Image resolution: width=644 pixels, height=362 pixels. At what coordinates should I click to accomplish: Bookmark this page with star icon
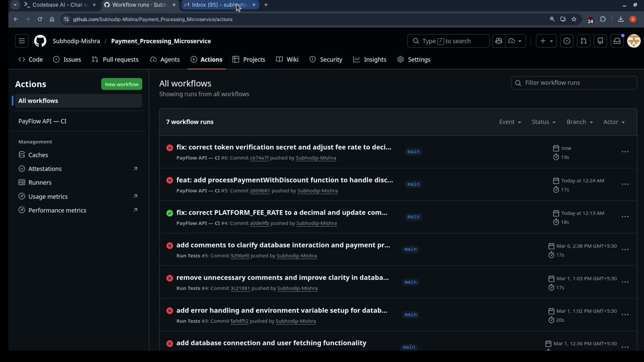pyautogui.click(x=574, y=19)
